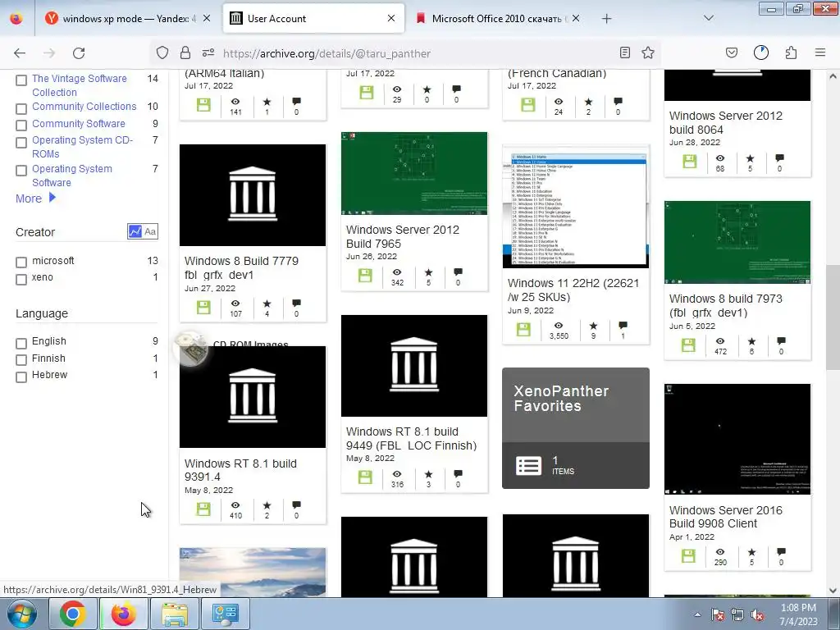This screenshot has width=840, height=630.
Task: Show hidden system tray icons
Action: [697, 614]
